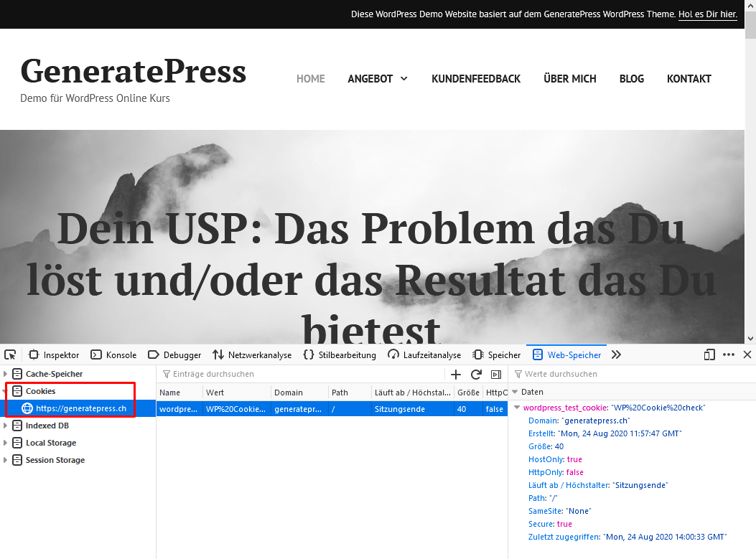Screen dimensions: 756x559
Task: Add a new cookie with plus icon
Action: (456, 375)
